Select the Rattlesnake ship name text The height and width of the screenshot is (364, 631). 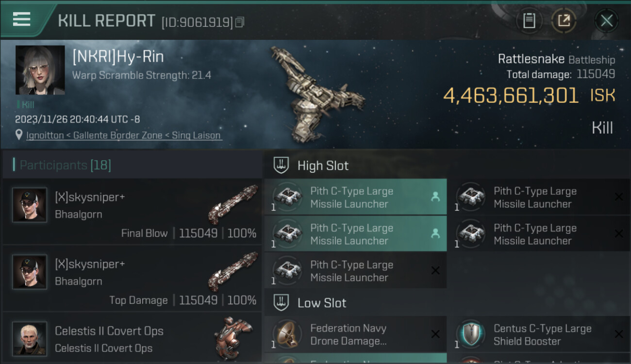pos(531,59)
